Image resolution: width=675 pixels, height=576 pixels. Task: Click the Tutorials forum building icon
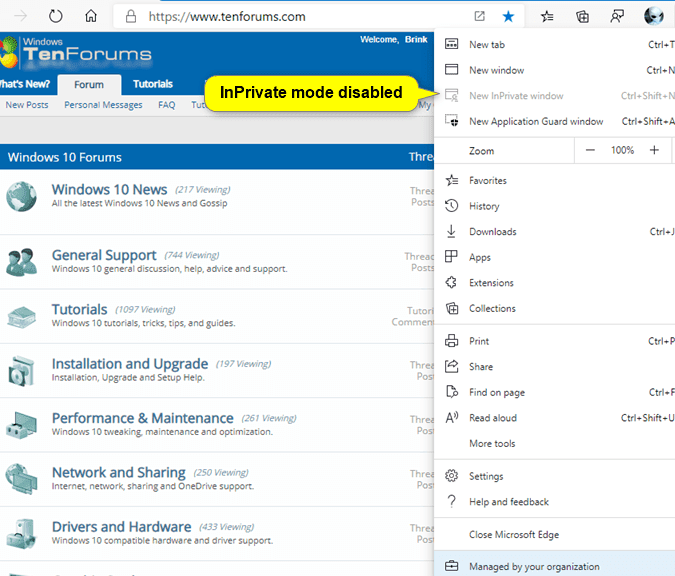point(21,317)
